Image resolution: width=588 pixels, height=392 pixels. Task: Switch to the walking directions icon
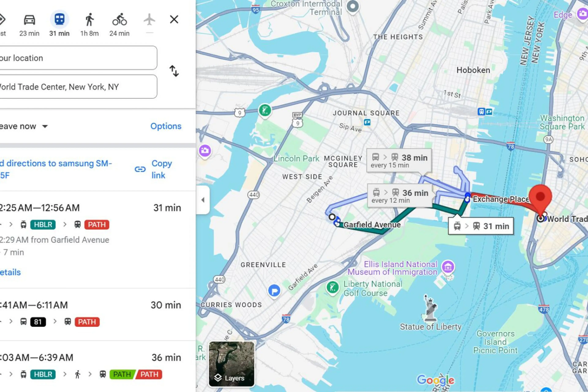[x=89, y=19]
